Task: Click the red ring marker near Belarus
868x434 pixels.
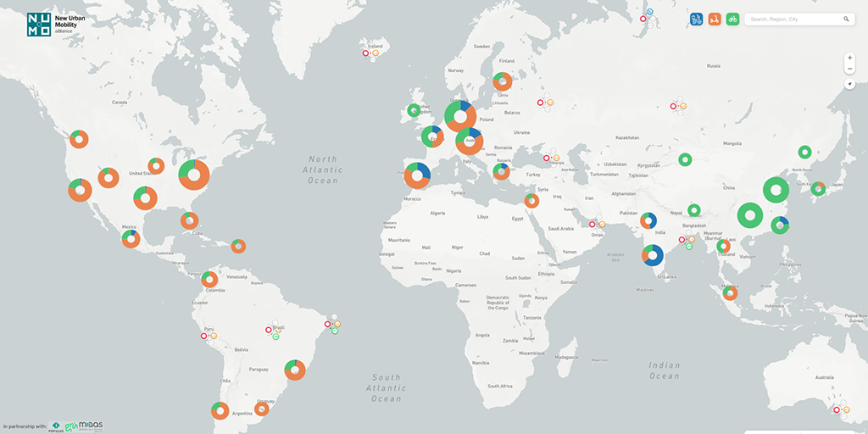Action: click(540, 103)
